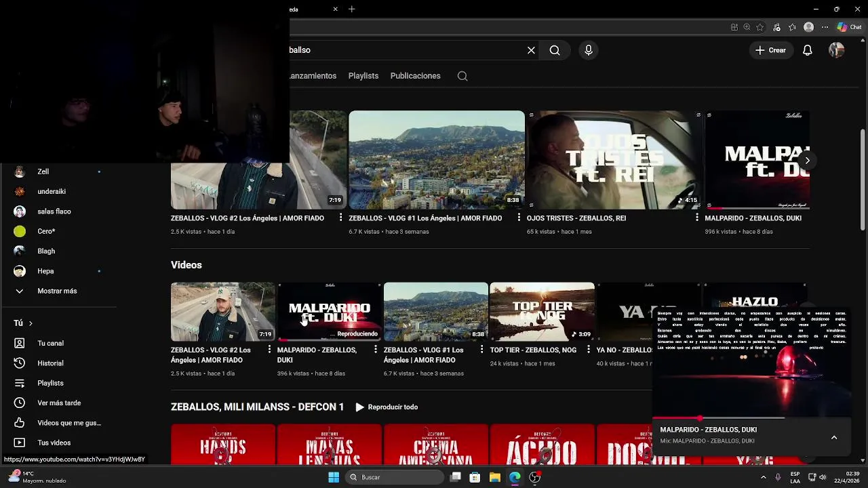Seek in the miniplayer progress bar
Viewport: 868px width, 488px height.
tap(751, 418)
